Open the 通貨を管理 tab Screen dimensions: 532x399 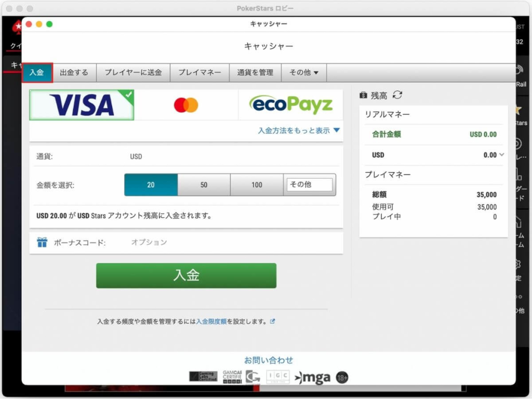pyautogui.click(x=256, y=72)
